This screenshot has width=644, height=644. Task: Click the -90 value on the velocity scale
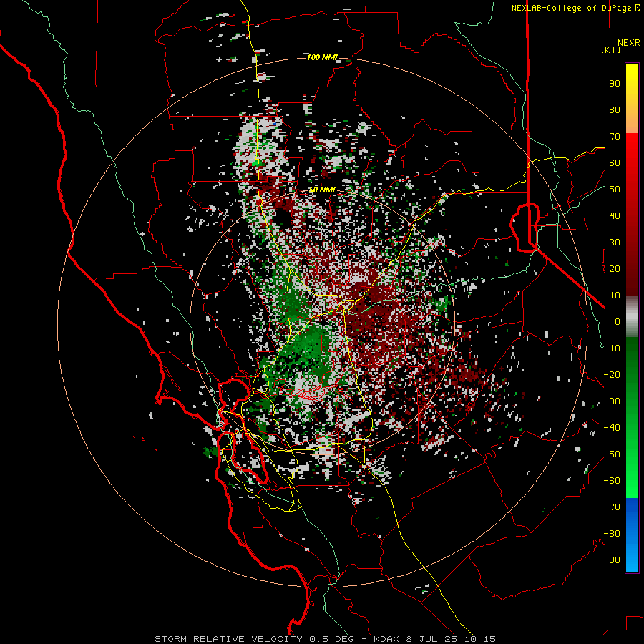(x=612, y=560)
